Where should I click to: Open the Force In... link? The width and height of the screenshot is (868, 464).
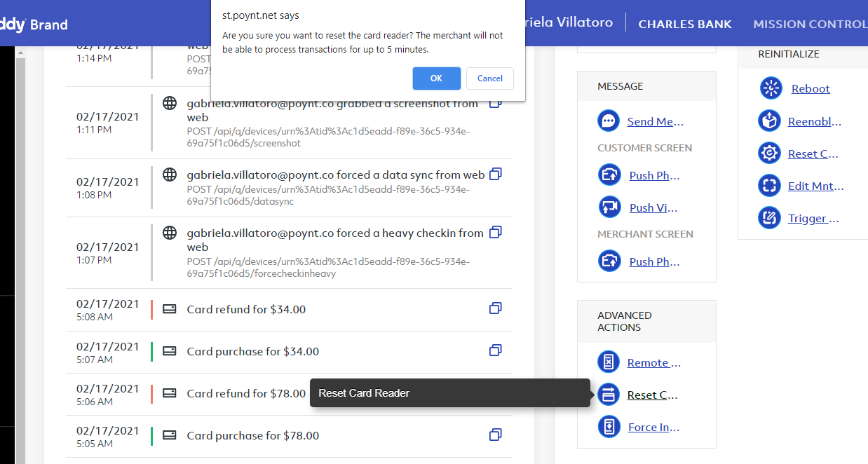653,427
